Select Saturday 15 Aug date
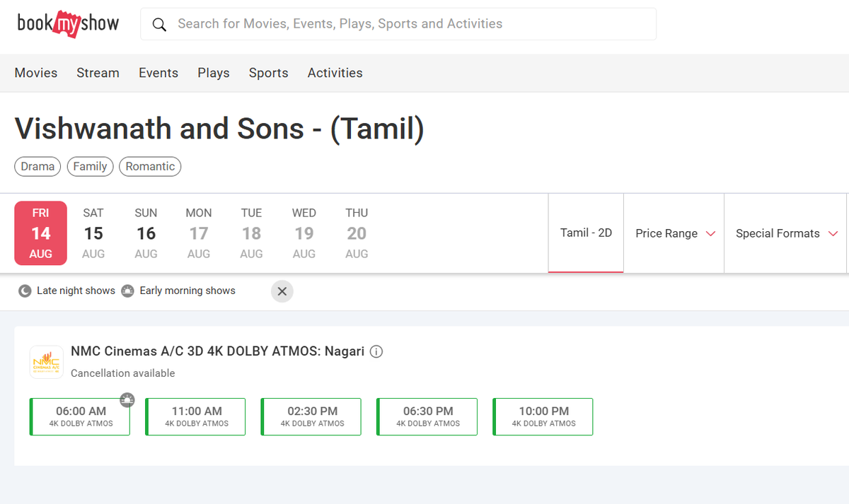Viewport: 849px width, 504px height. point(93,233)
